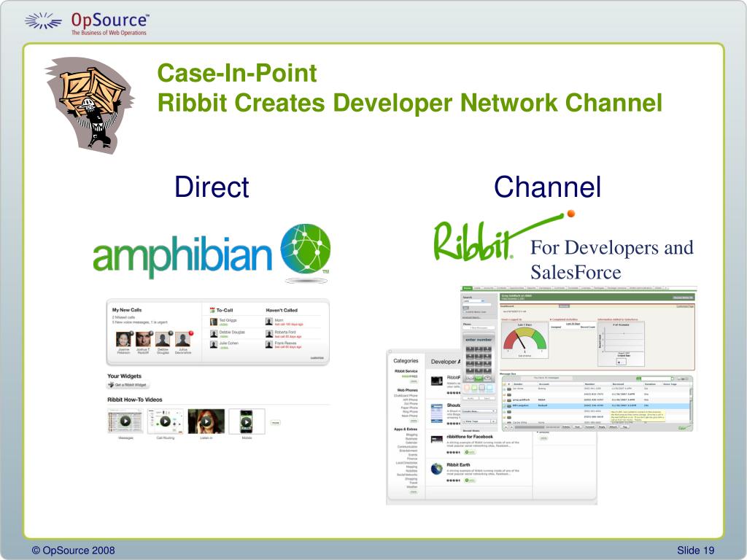Click the 'more' button beside how-to videos

[x=275, y=423]
